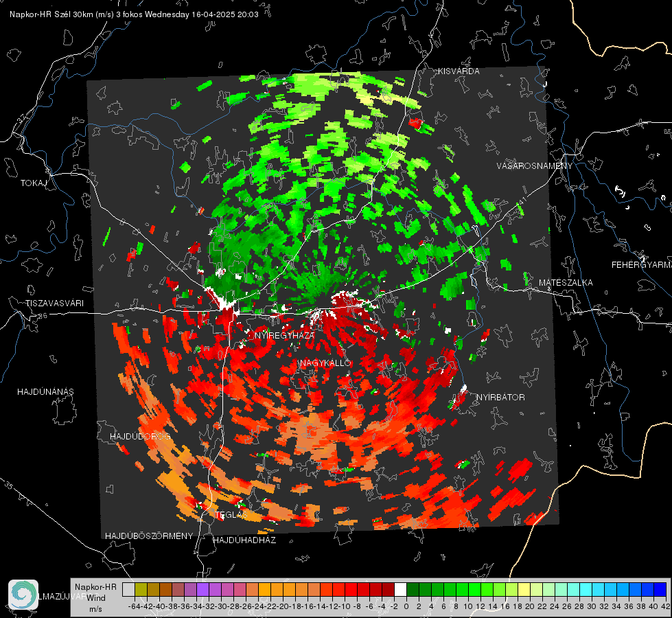Click the -64 value in legend scale

[x=135, y=606]
